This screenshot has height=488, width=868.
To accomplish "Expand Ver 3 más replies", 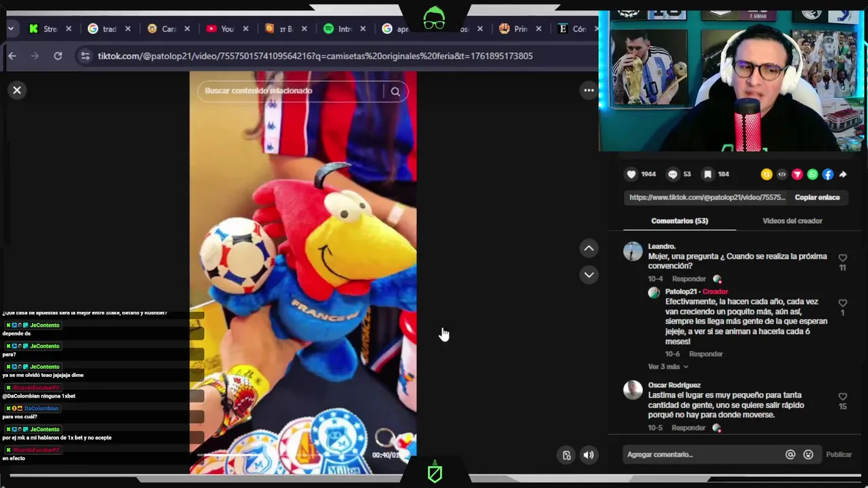I will point(668,367).
